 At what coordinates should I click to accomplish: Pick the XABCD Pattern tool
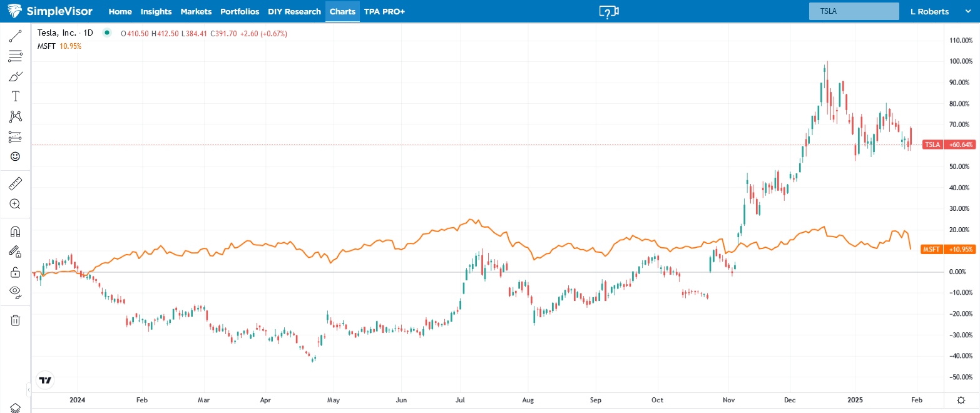(15, 116)
